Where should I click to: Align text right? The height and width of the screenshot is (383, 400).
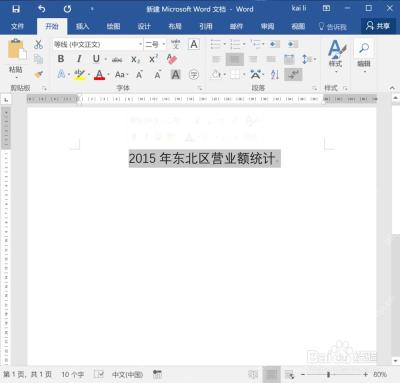coord(253,59)
